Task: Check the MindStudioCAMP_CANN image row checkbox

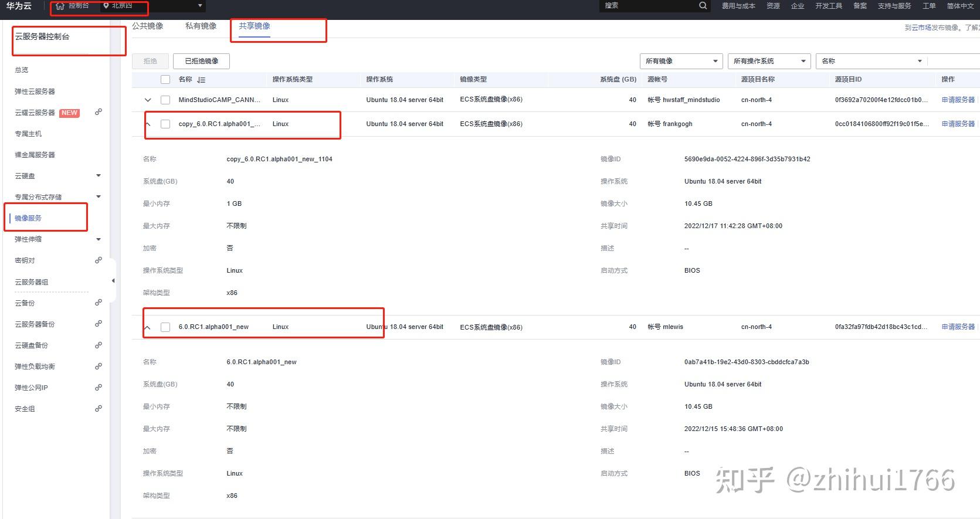Action: click(165, 100)
